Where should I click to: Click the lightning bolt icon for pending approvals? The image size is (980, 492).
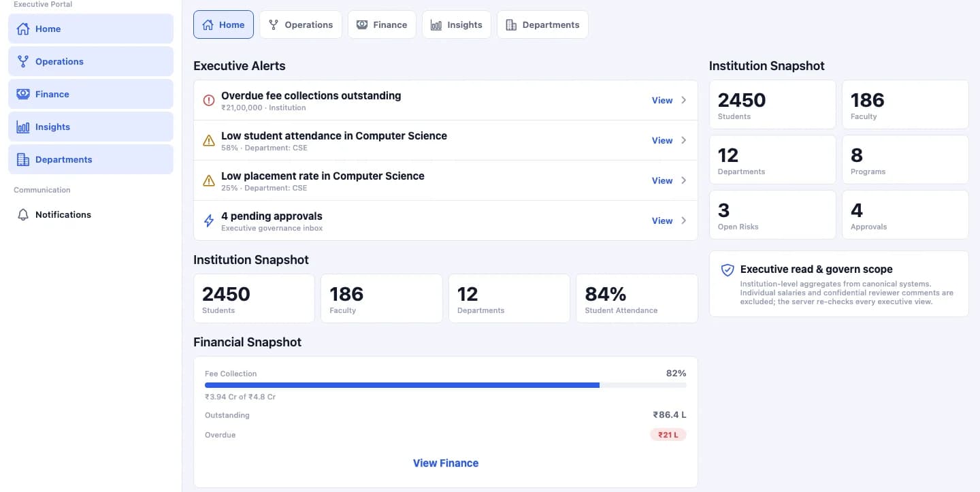(209, 220)
